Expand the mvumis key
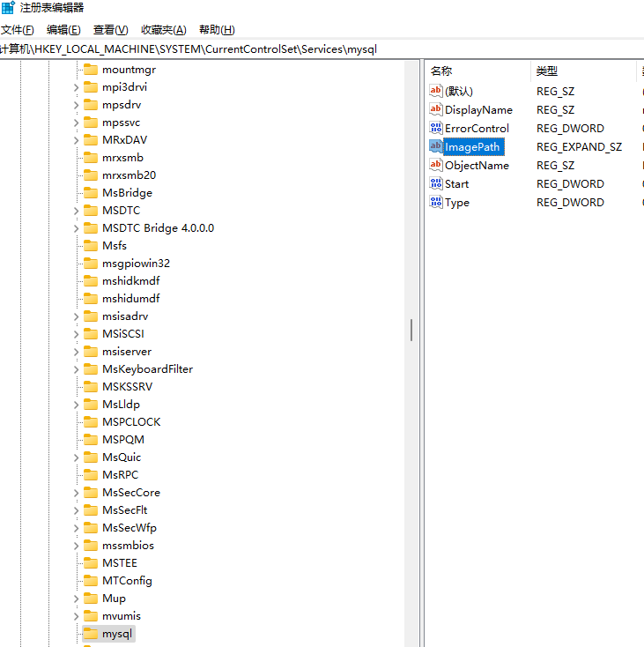This screenshot has height=647, width=644. [77, 616]
